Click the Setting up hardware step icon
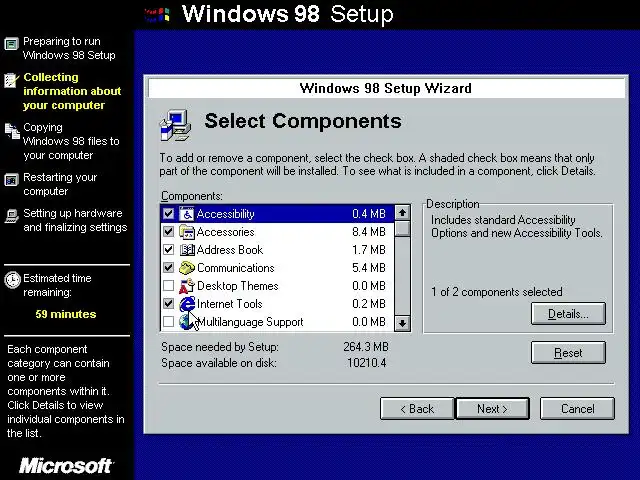 [x=11, y=216]
